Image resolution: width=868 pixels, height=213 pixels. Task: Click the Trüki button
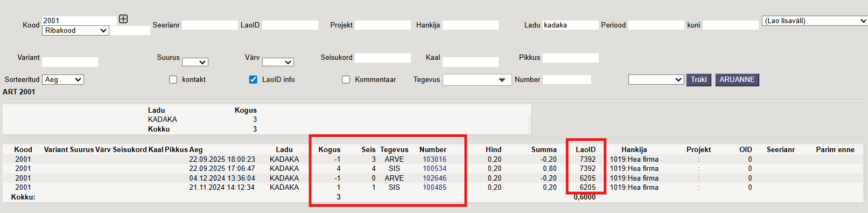(x=699, y=80)
